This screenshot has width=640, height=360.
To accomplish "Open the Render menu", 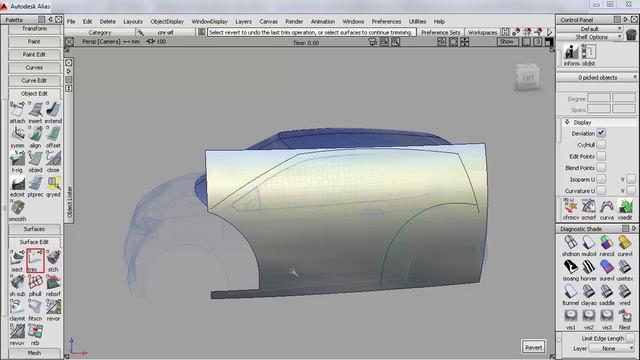I will tap(294, 21).
